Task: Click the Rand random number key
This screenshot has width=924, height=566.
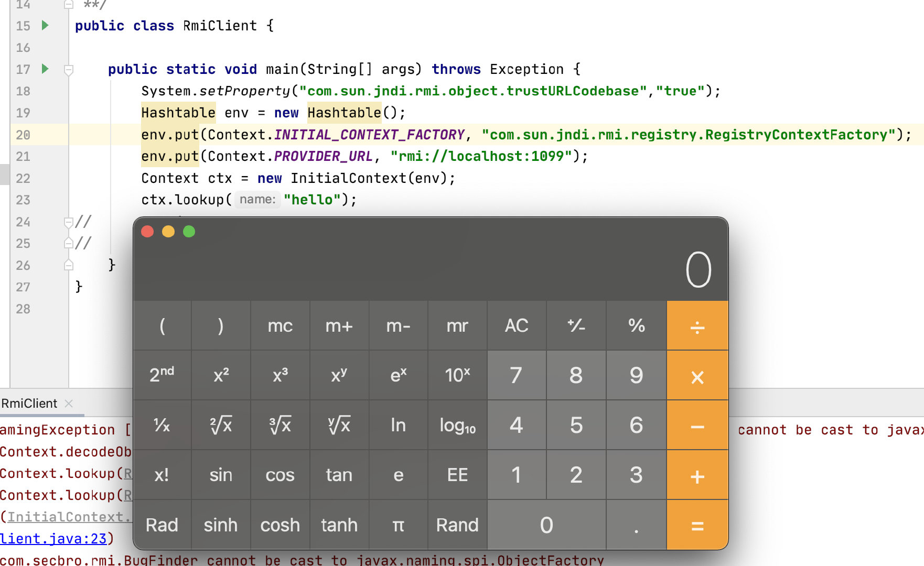Action: click(457, 525)
